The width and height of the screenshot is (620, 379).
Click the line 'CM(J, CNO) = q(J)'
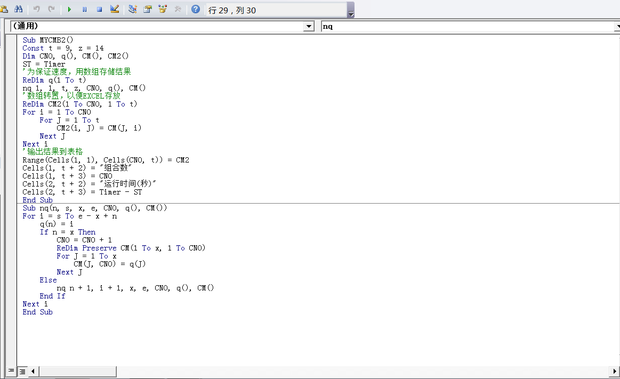tap(110, 264)
